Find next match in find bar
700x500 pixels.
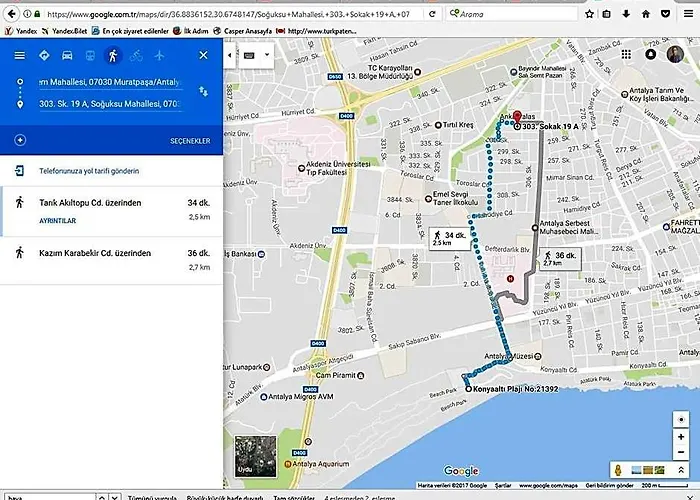point(115,497)
